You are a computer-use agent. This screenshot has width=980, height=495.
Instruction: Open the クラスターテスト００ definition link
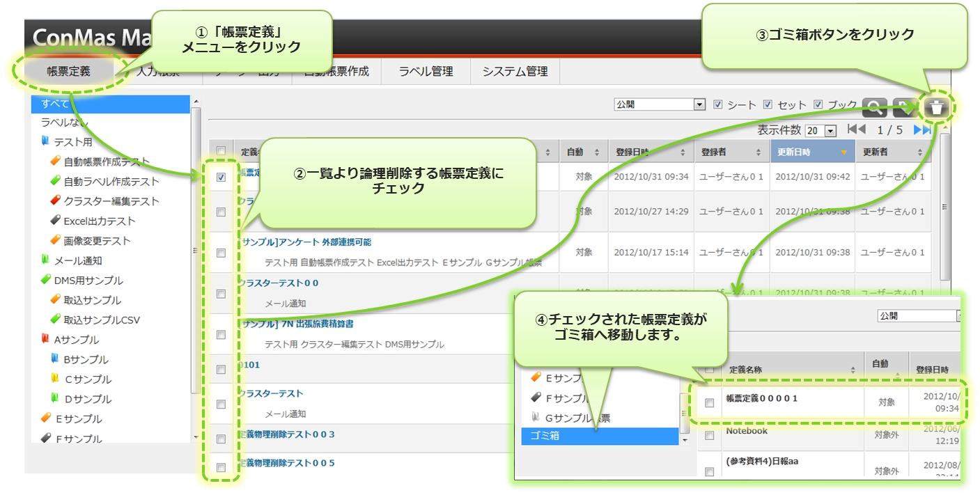point(278,283)
